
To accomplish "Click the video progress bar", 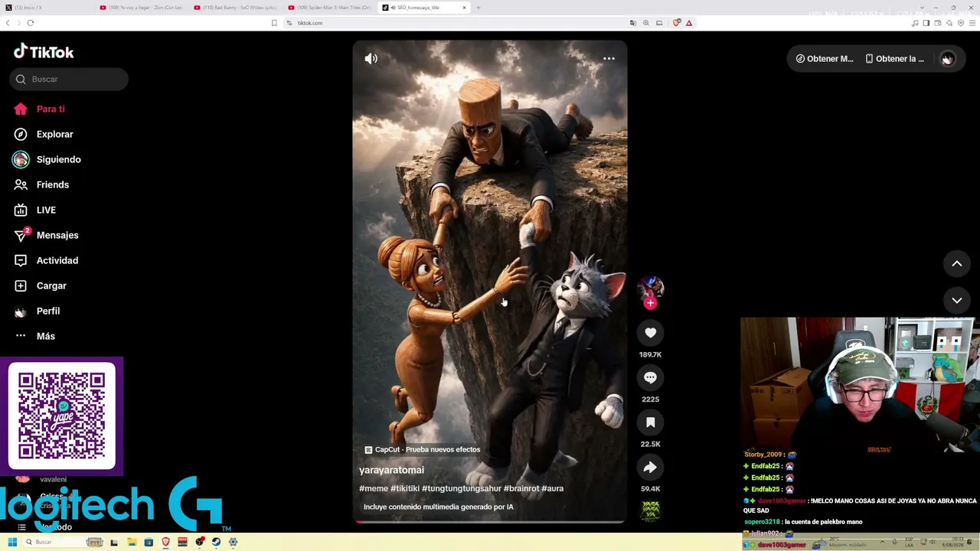I will pyautogui.click(x=489, y=521).
